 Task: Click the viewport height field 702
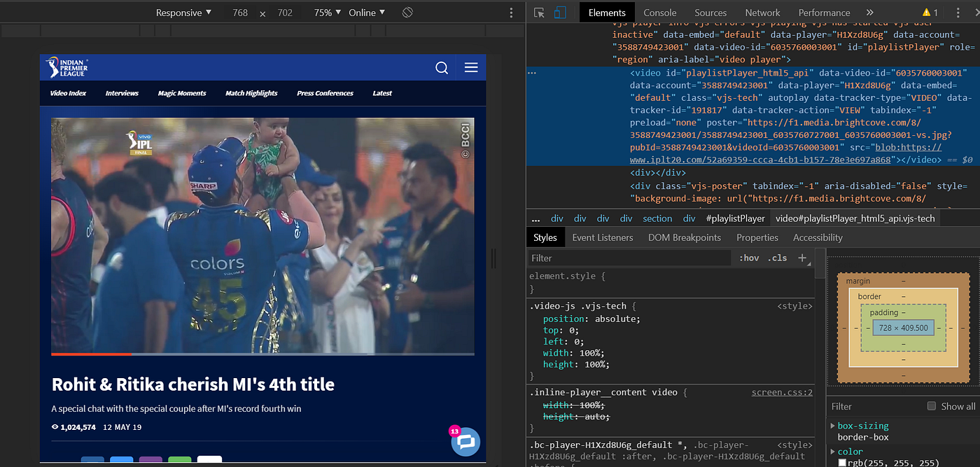coord(285,13)
